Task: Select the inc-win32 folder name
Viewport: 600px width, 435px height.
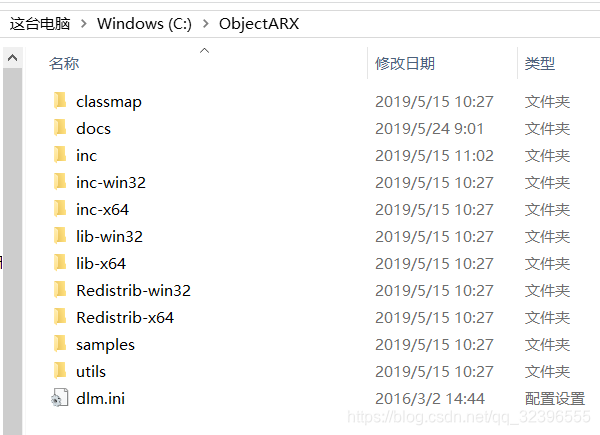Action: (111, 182)
